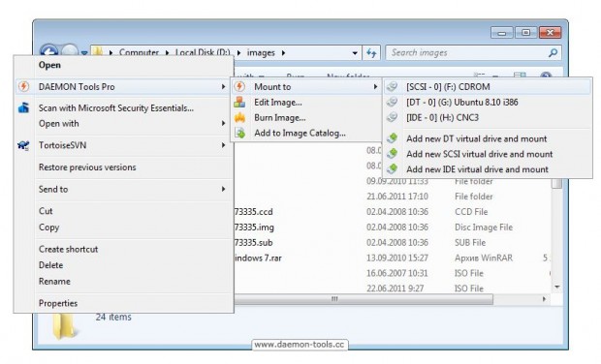The image size is (601, 364).
Task: Select the 73335.ccd file
Action: point(254,212)
